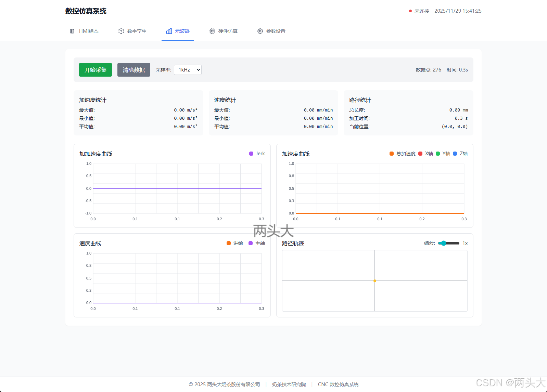Click the 1x zoom value label
Viewport: 547px width, 392px height.
(x=465, y=243)
